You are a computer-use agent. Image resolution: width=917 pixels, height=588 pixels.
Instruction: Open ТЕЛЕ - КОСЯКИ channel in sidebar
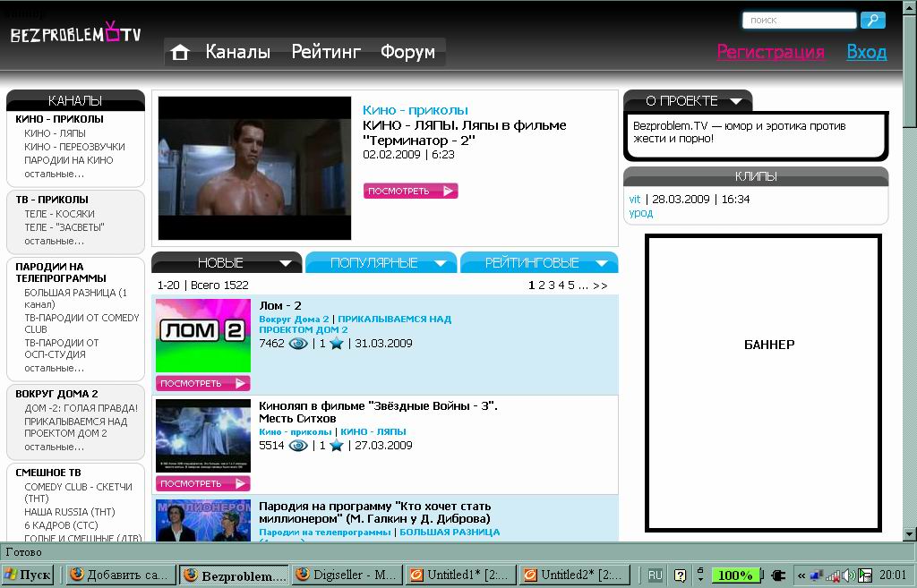(x=59, y=214)
